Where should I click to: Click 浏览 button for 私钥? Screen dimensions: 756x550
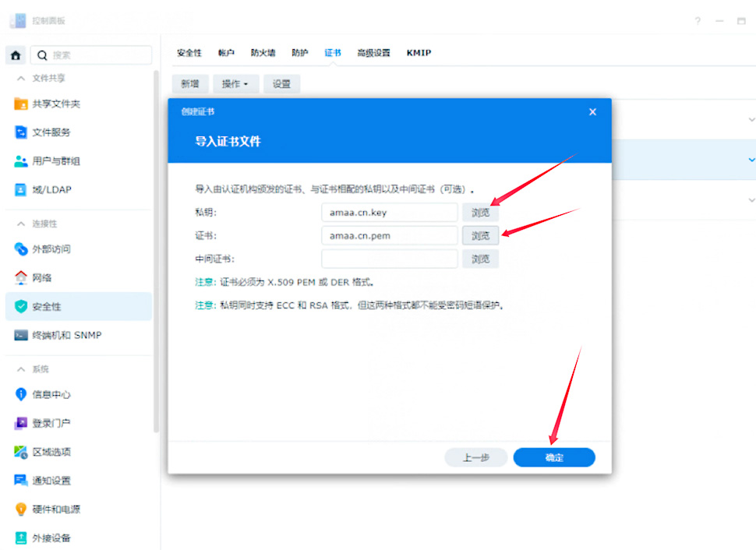click(480, 212)
